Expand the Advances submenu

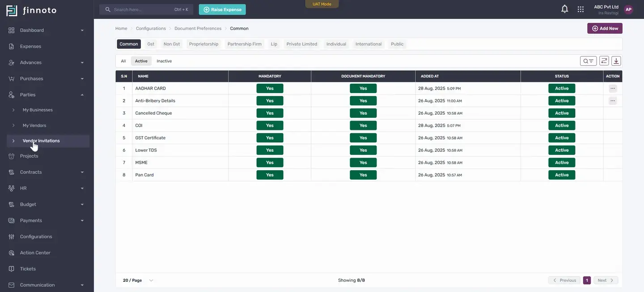click(x=82, y=63)
